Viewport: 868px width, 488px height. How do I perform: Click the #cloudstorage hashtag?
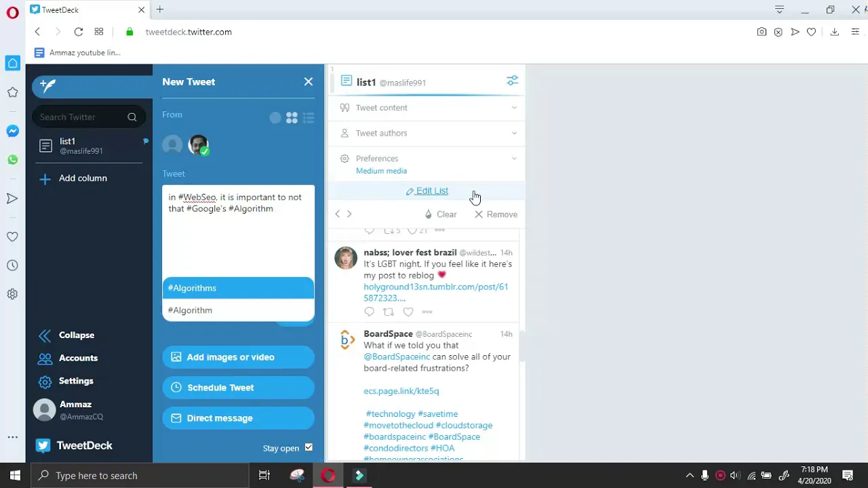pyautogui.click(x=464, y=426)
